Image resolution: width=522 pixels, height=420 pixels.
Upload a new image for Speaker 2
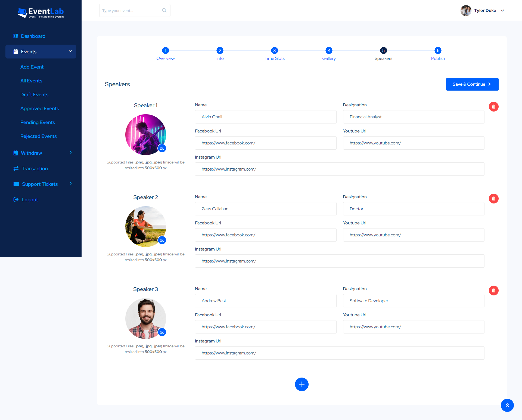[x=162, y=240]
